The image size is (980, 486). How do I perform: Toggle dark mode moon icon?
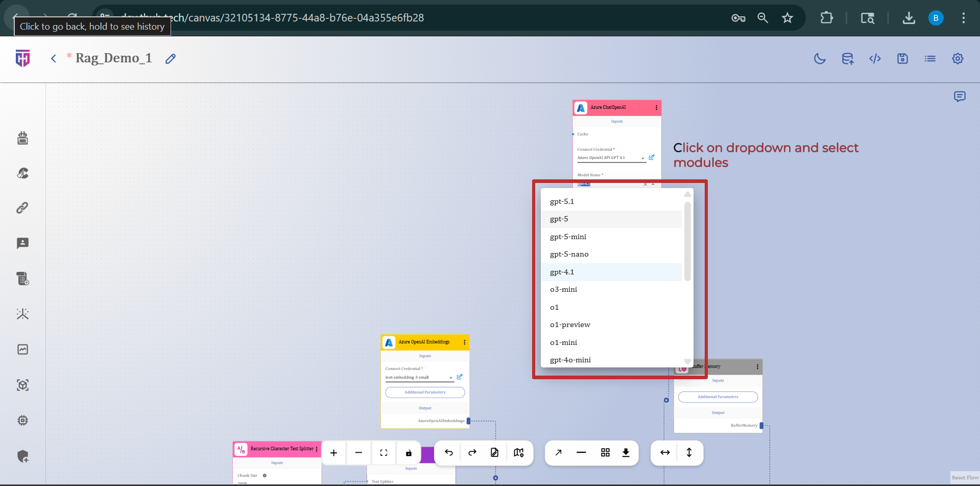point(820,59)
